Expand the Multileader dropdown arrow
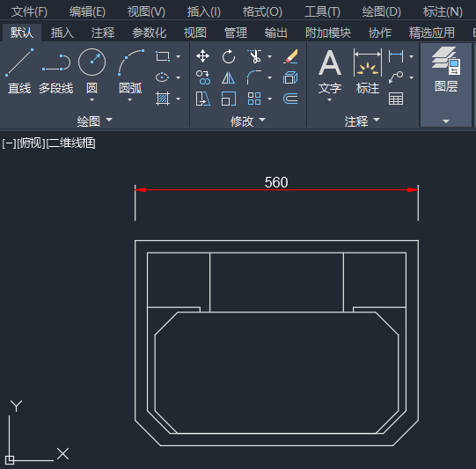Image resolution: width=476 pixels, height=469 pixels. point(412,77)
